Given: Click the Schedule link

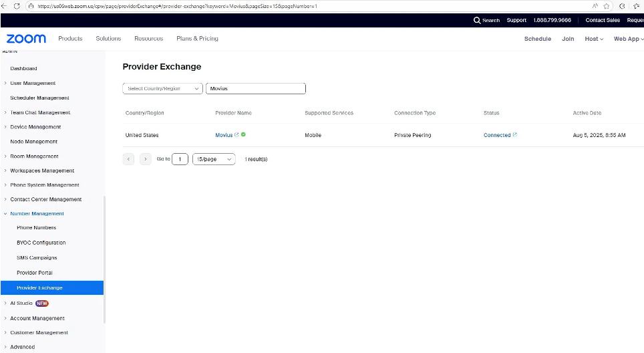Looking at the screenshot, I should (538, 39).
